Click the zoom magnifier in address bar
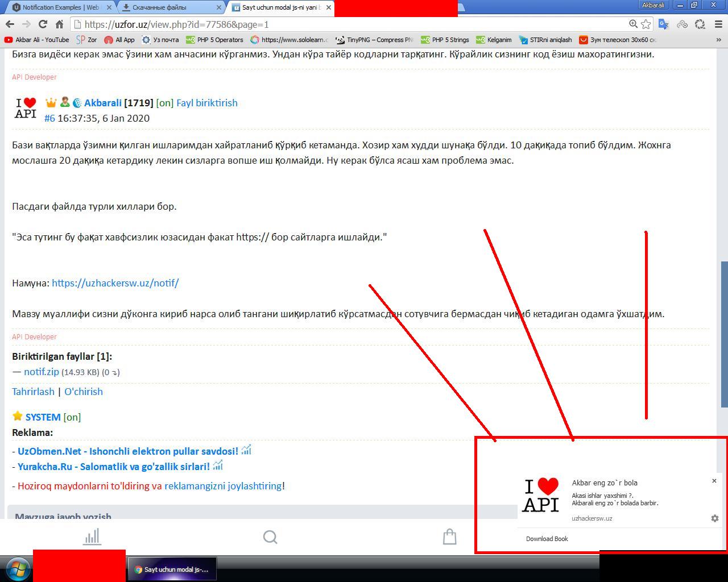Screen dimensions: 728x582 click(632, 24)
